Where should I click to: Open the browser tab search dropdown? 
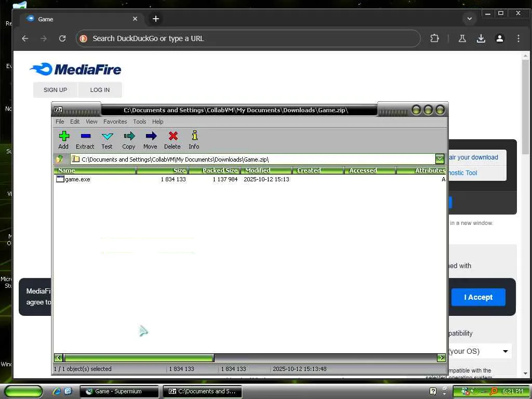(470, 19)
